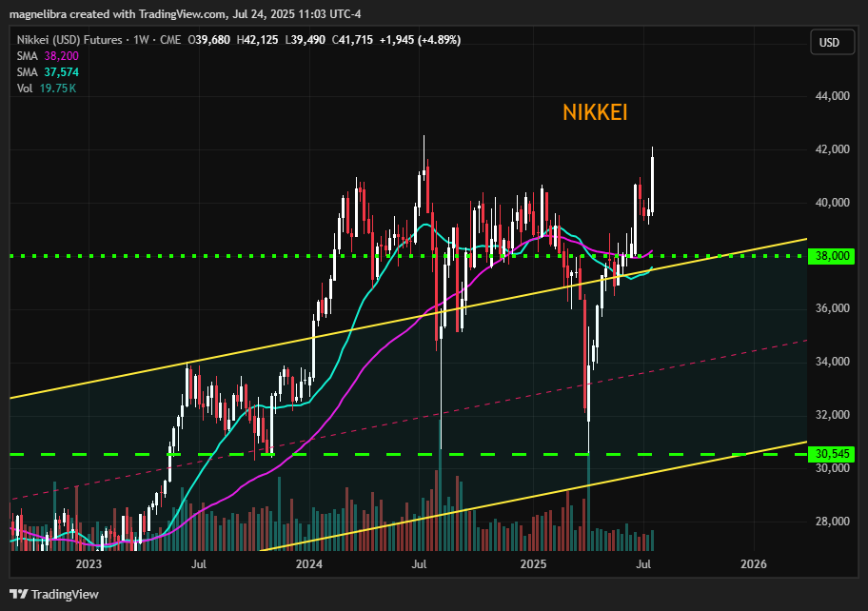
Task: Click the TradingView logo
Action: (54, 594)
